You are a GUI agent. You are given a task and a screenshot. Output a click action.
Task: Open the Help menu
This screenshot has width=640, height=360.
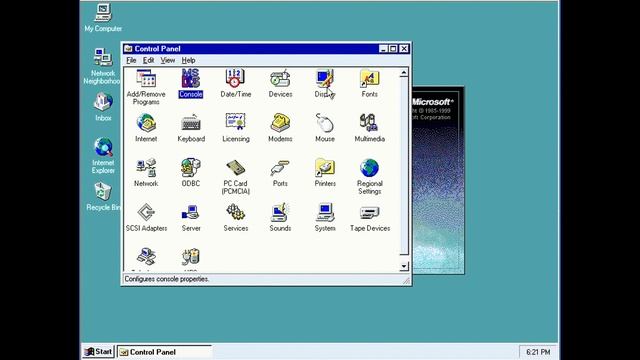(x=188, y=60)
